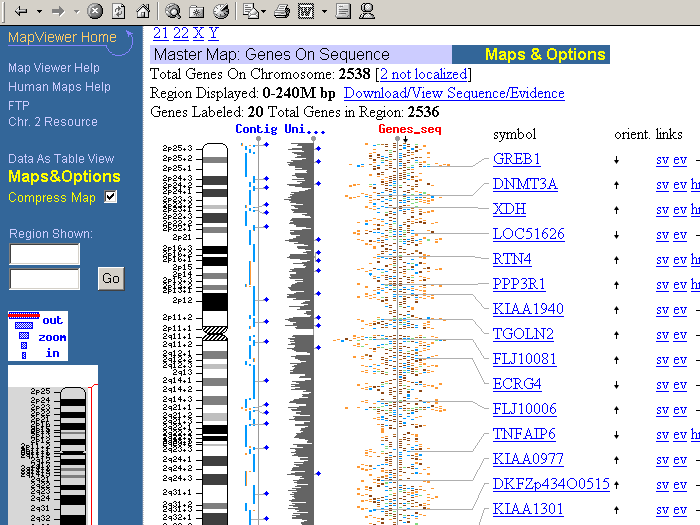Open the TNFAIP6 gene link
Screen dimensions: 700x525
click(x=524, y=434)
